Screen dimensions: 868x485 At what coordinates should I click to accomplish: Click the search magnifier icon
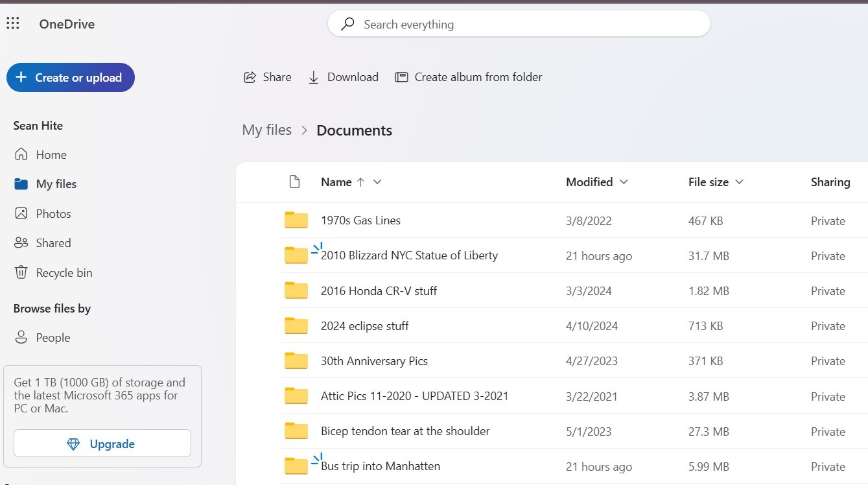tap(347, 24)
